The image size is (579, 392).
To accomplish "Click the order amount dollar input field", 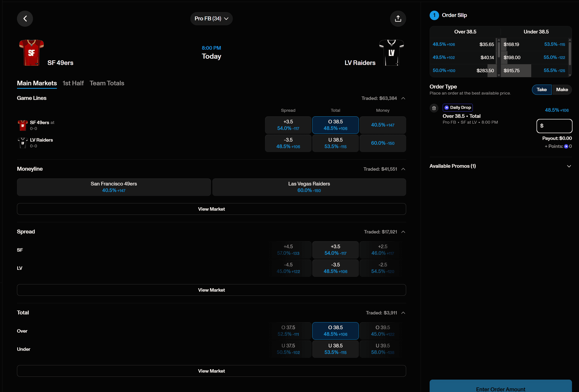I will (x=554, y=126).
